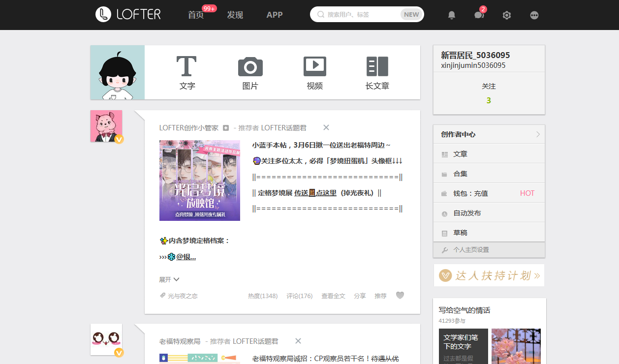Open the 长文章 long article editor
This screenshot has width=619, height=364.
(x=377, y=73)
